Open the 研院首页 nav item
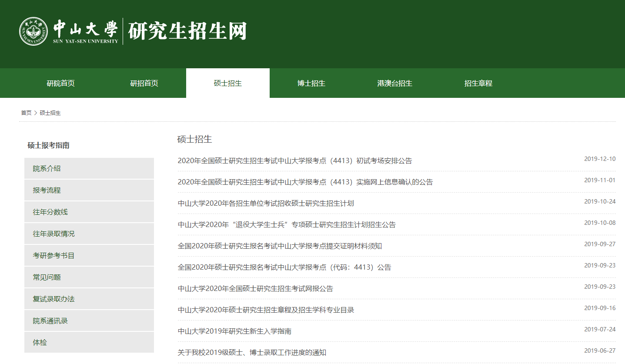The image size is (625, 364). click(61, 83)
